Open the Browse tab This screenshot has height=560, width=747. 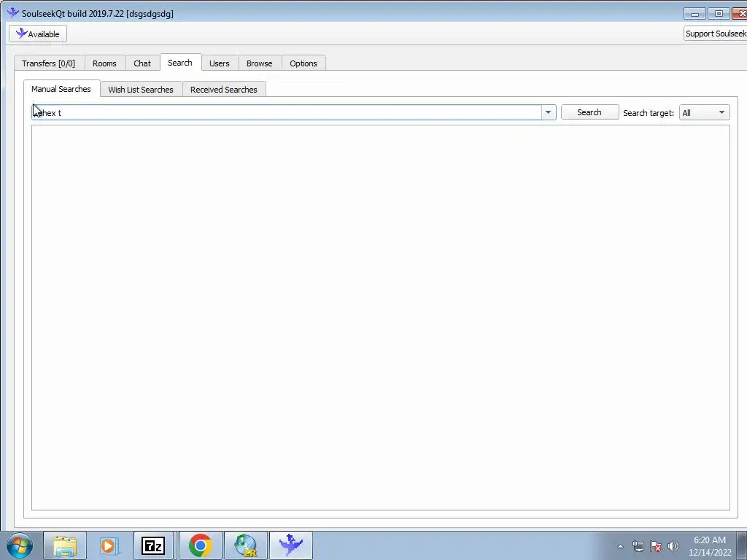click(259, 63)
